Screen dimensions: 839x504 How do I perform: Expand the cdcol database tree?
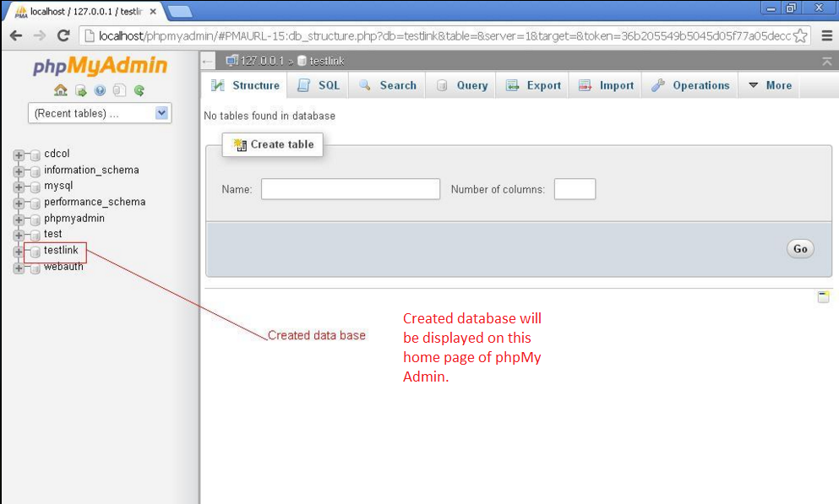point(19,155)
